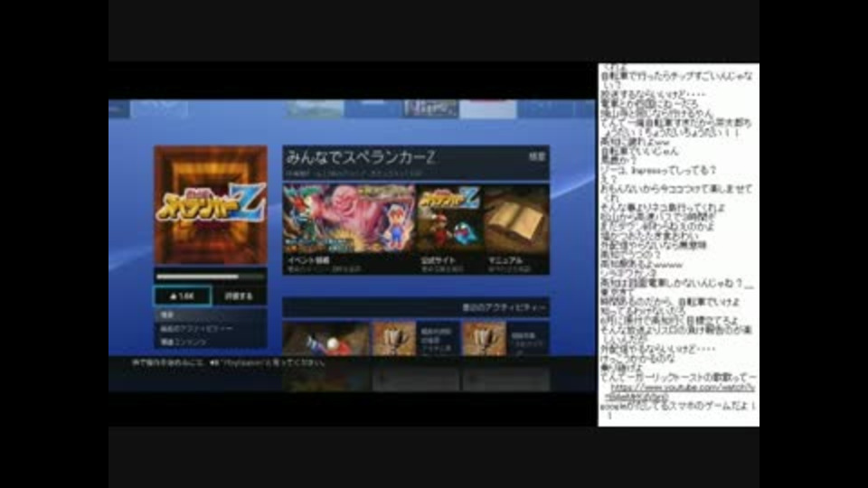Open 関連コンテンツ in the left menu
Screen dimensions: 868x488
pos(211,342)
